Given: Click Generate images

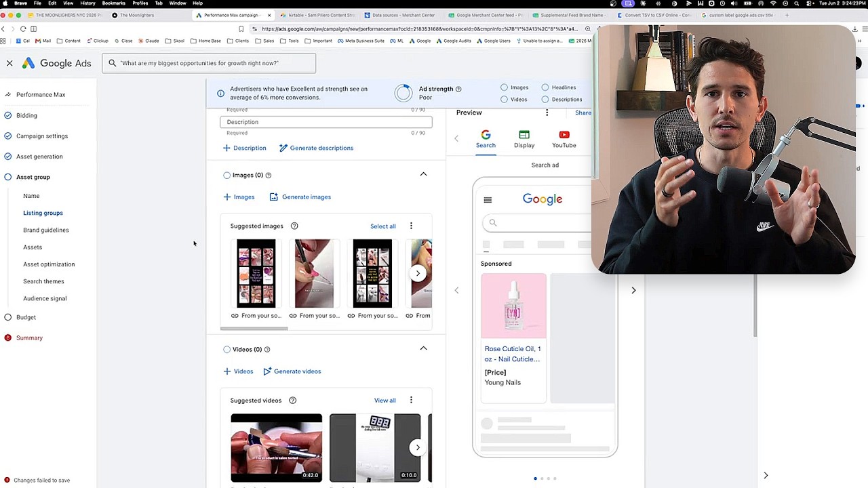Looking at the screenshot, I should (x=300, y=197).
